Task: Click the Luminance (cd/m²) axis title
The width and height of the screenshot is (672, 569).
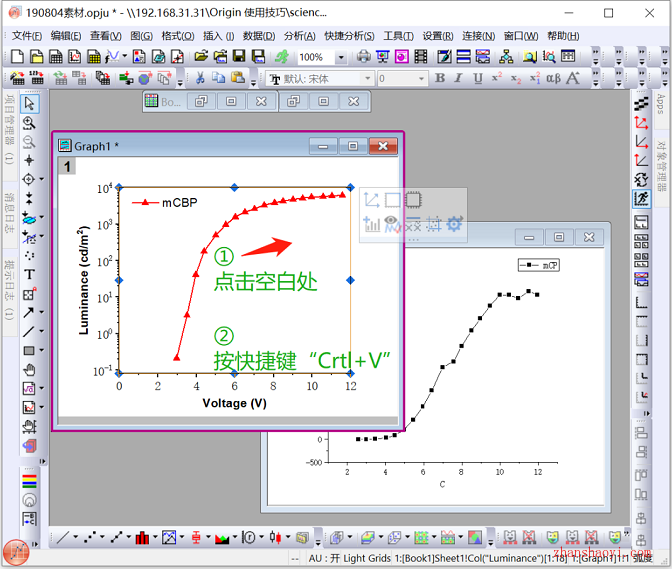Action: click(84, 280)
